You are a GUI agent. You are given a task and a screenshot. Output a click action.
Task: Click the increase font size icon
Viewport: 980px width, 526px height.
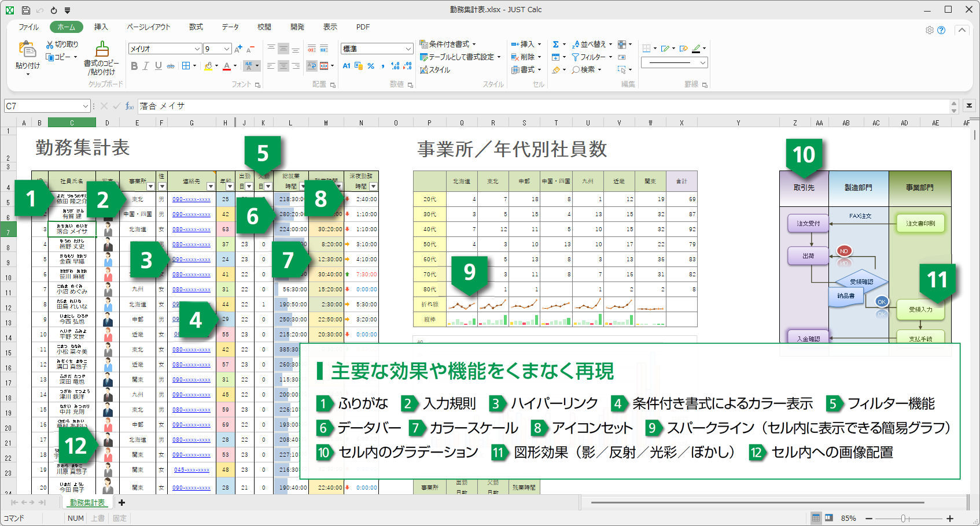238,49
